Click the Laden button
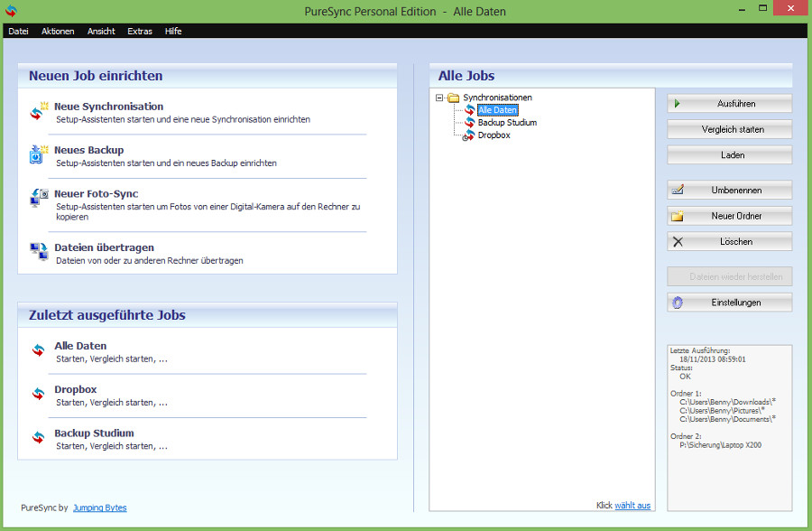The image size is (812, 531). 730,154
